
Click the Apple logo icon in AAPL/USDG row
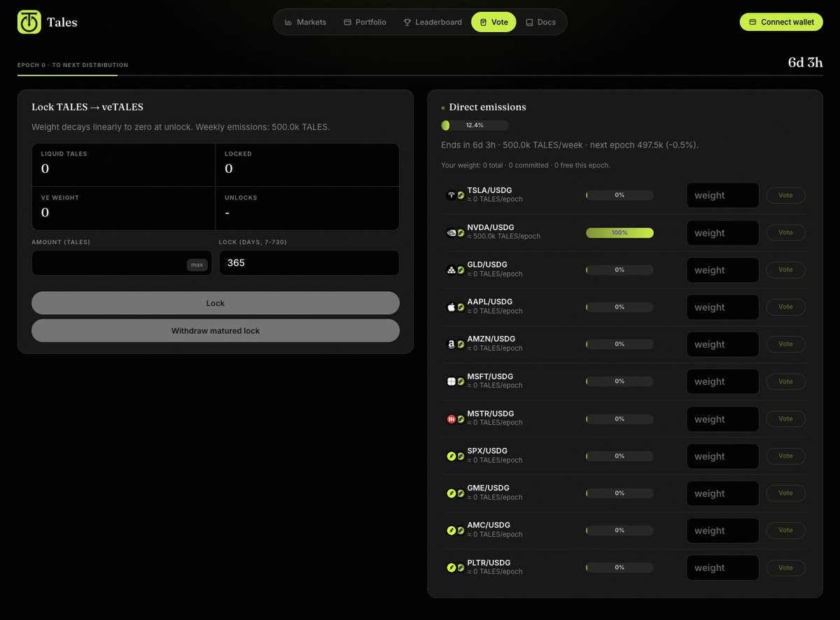pyautogui.click(x=451, y=307)
